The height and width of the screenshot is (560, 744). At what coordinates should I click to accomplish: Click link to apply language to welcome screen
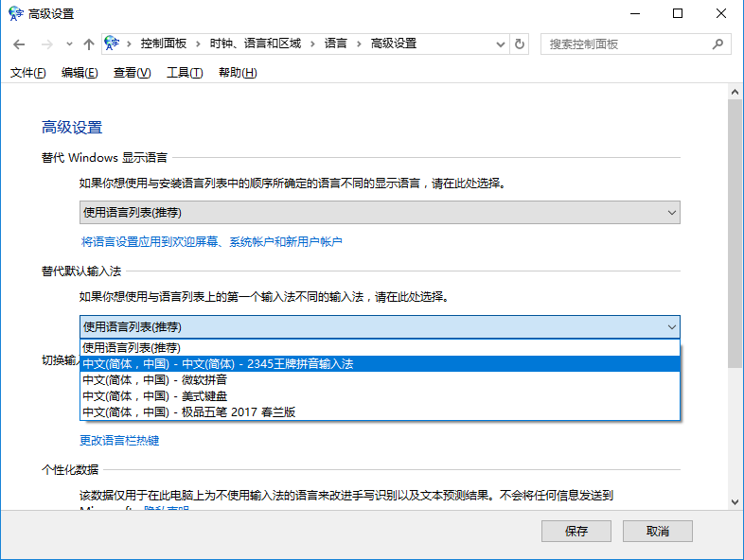pyautogui.click(x=211, y=242)
